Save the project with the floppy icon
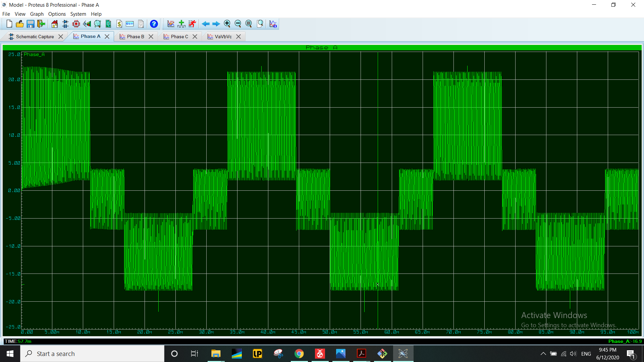 pos(31,24)
